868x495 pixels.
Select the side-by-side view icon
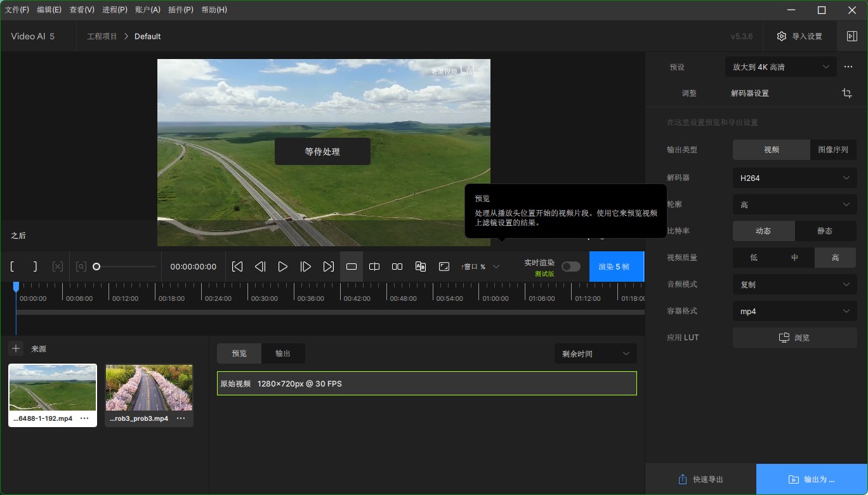pos(397,267)
